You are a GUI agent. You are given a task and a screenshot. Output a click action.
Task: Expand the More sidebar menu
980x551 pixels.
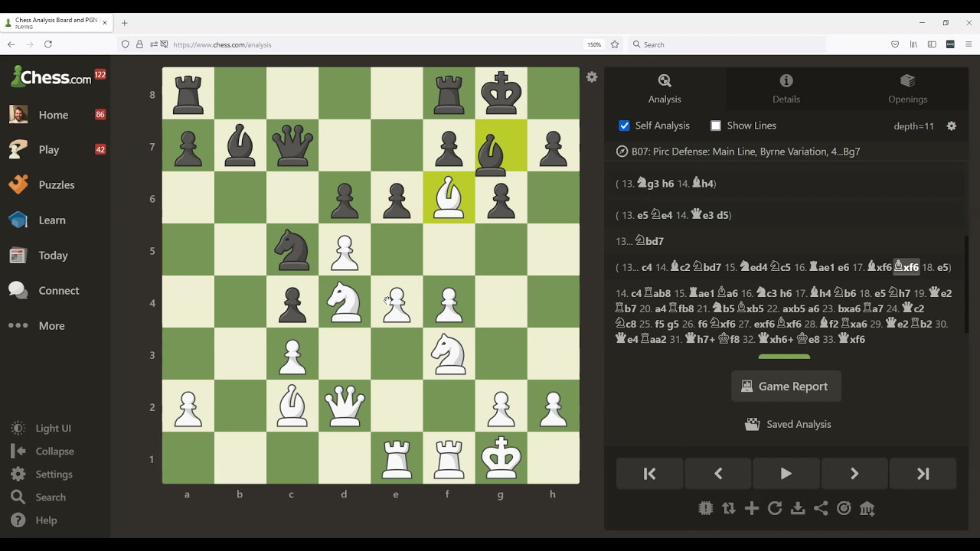[51, 326]
